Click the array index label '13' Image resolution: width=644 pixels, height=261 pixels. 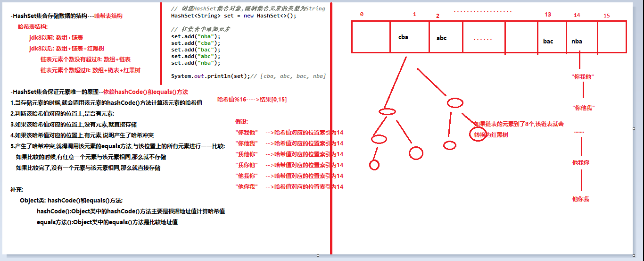pyautogui.click(x=547, y=15)
